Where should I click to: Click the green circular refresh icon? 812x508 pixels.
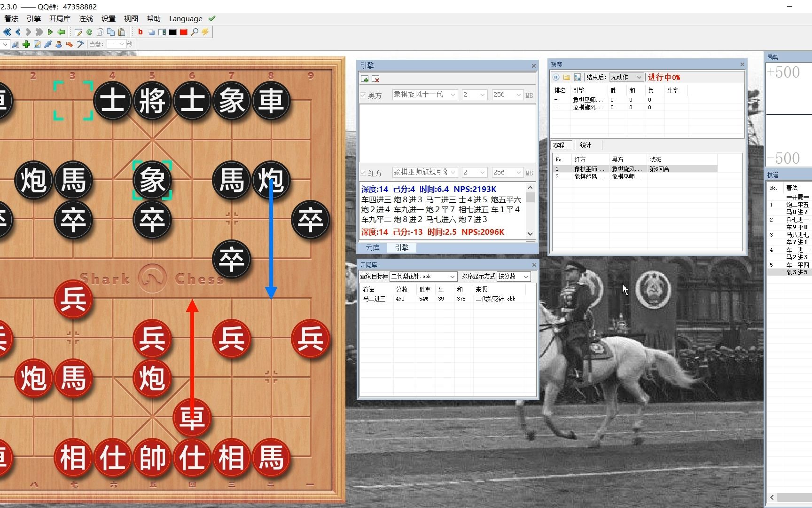[89, 32]
